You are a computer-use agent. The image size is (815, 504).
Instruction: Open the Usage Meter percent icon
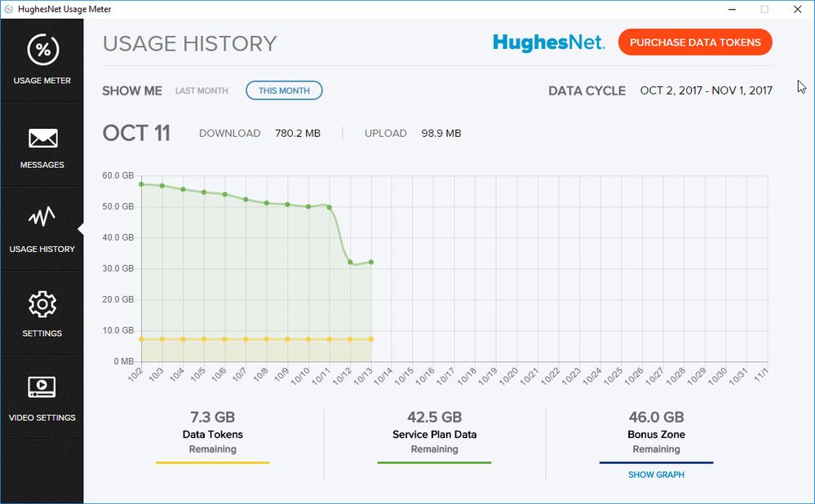coord(42,51)
